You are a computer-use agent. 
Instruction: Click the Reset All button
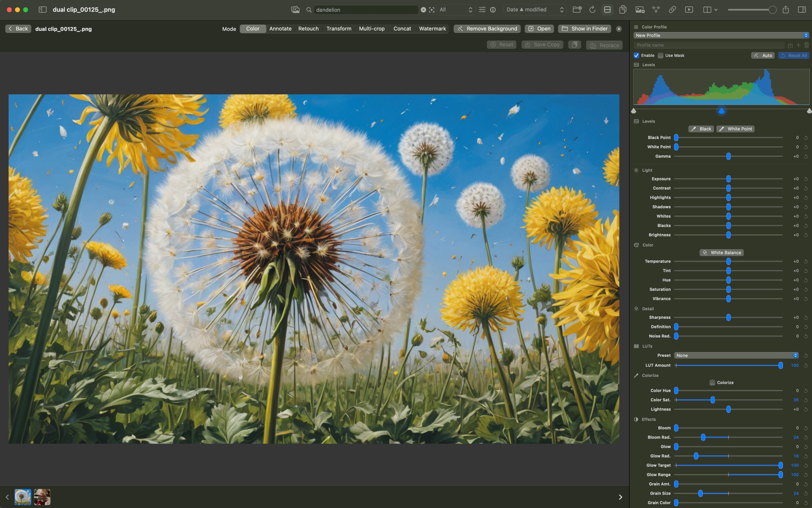(794, 56)
